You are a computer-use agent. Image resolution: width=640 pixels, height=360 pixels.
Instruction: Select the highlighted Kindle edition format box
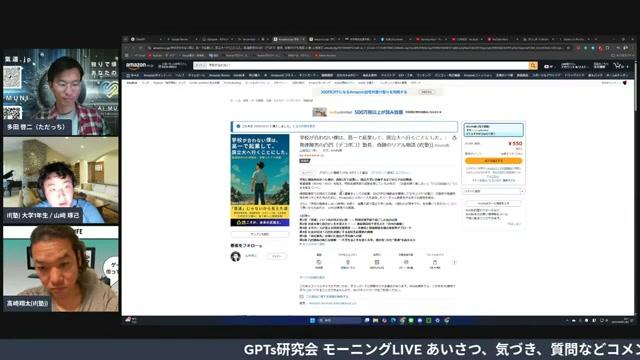493,130
